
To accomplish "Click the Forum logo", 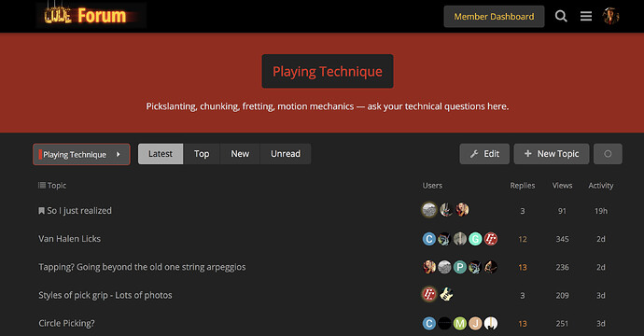I will pos(91,16).
